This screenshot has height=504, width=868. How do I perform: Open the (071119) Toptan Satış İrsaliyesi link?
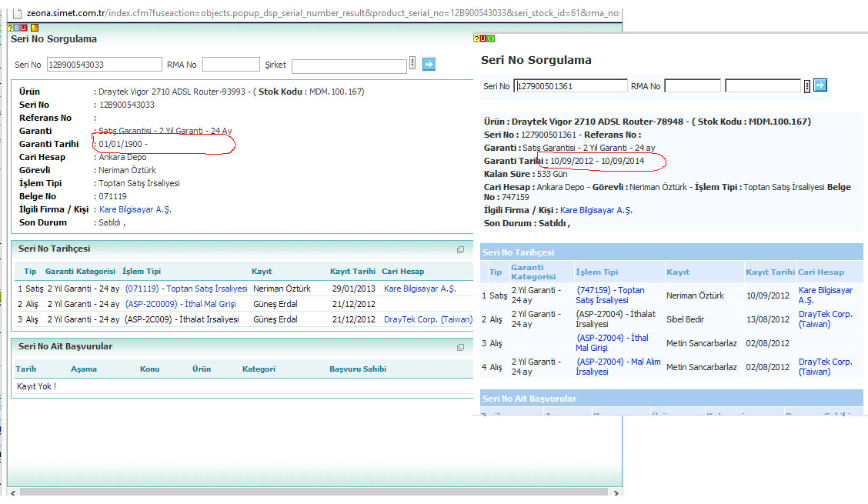[x=186, y=289]
